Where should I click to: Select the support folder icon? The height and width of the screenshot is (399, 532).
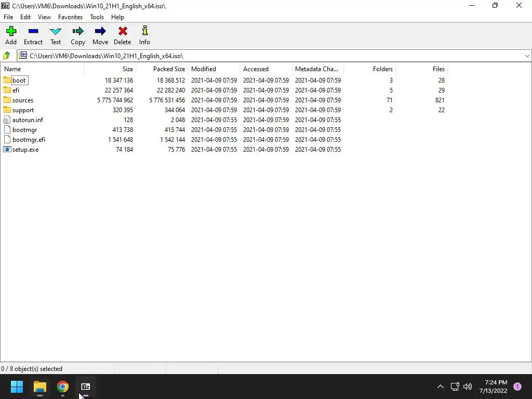(7, 110)
